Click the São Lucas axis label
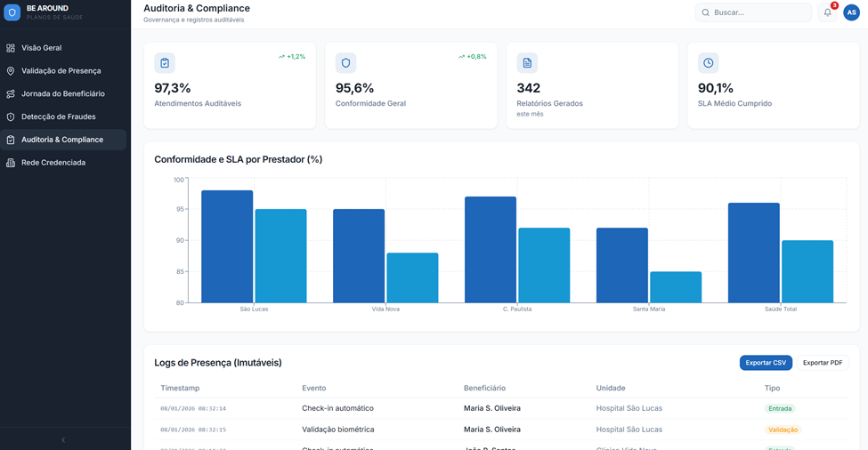The width and height of the screenshot is (868, 450). [x=254, y=309]
